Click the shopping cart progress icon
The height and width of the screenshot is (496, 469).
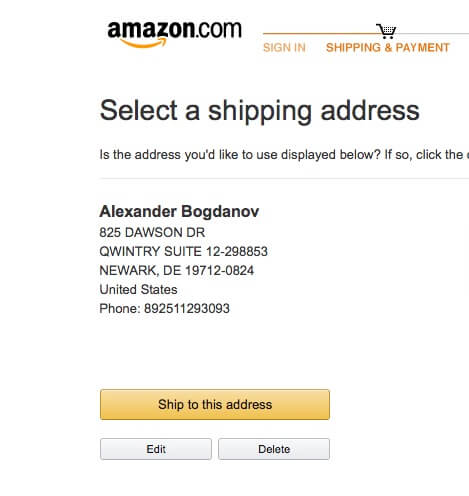click(386, 31)
